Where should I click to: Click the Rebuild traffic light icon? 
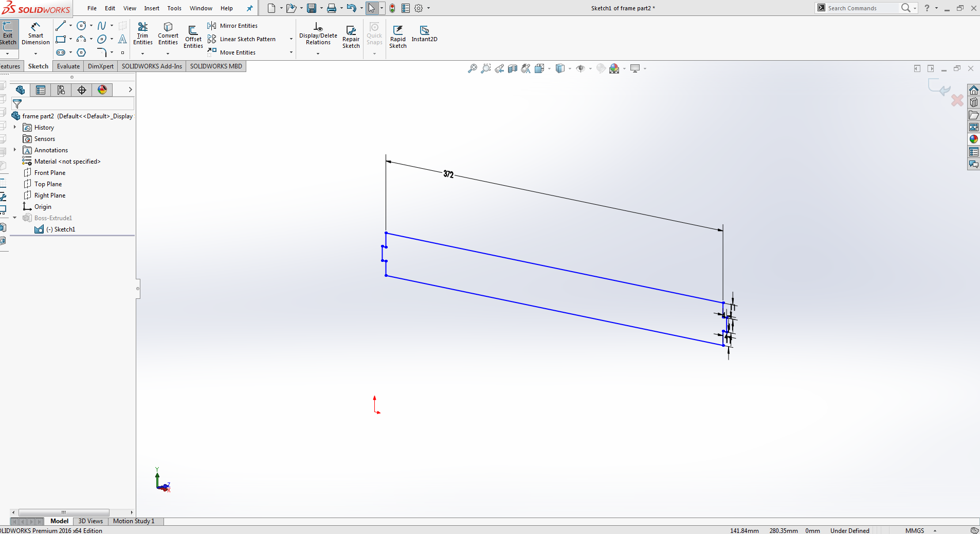click(392, 8)
